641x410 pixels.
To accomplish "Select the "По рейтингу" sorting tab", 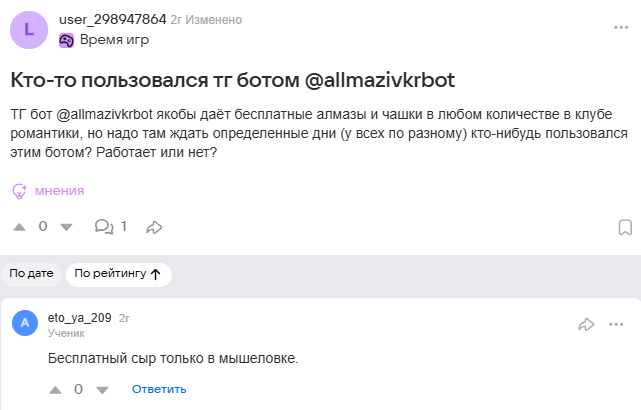I will pos(118,273).
